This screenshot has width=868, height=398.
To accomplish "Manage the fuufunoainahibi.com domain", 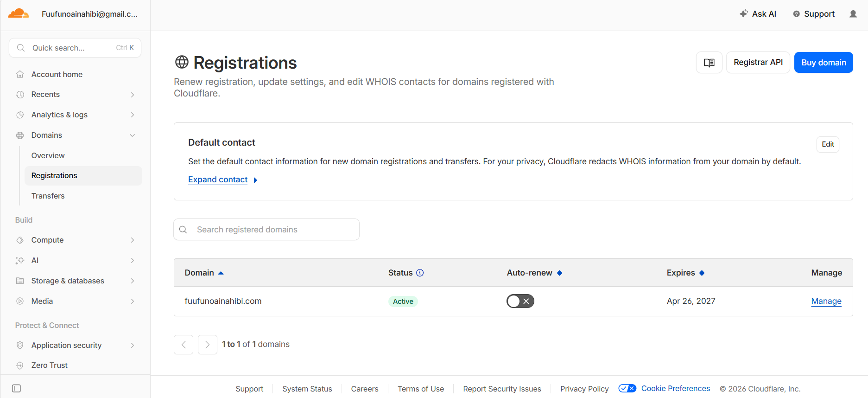I will coord(826,301).
